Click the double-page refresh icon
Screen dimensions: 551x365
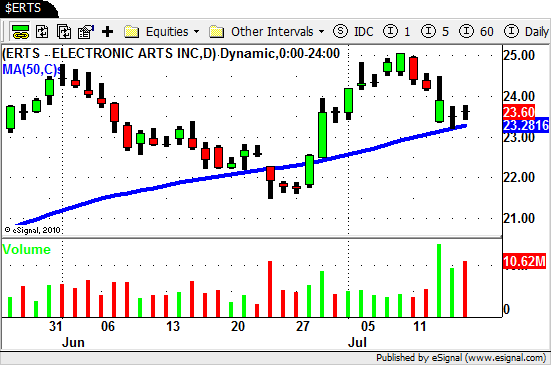click(x=64, y=32)
